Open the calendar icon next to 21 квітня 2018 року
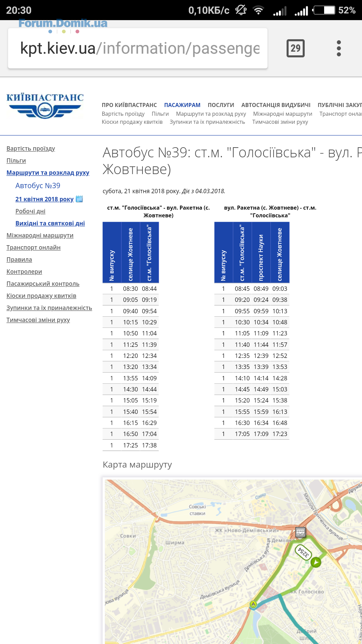The image size is (362, 644). tap(79, 199)
